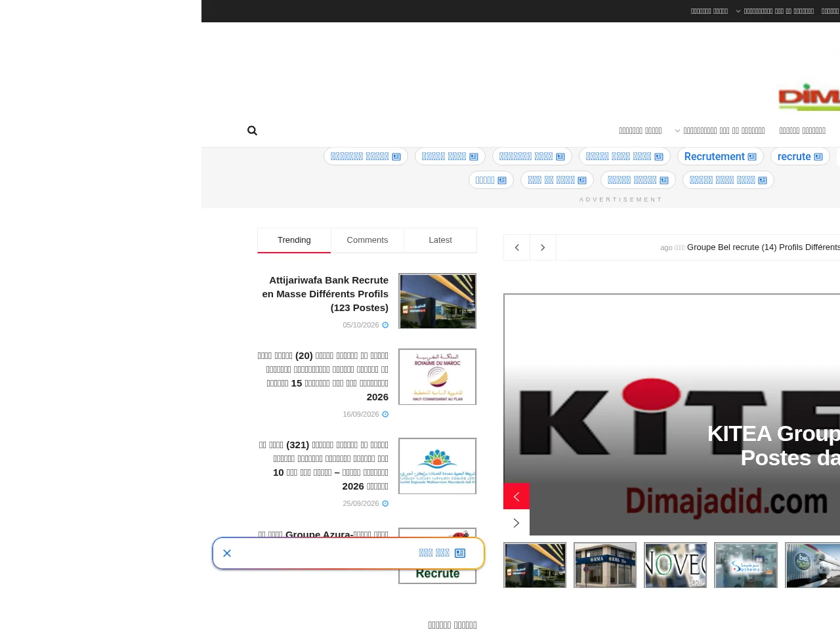The image size is (840, 630).
Task: Open the KITEA Group slide headline
Action: pyautogui.click(x=774, y=446)
